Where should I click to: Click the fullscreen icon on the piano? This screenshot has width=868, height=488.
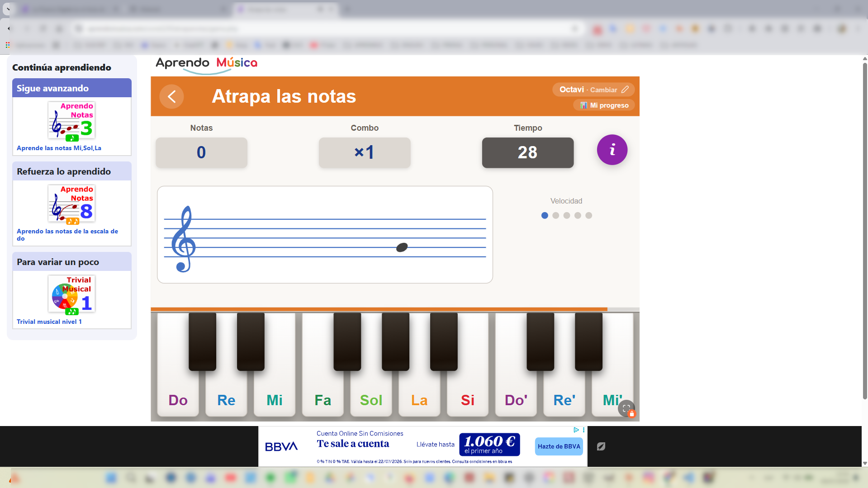click(x=626, y=408)
